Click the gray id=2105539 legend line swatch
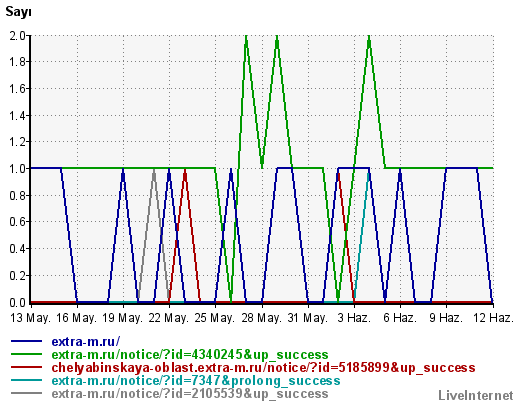This screenshot has width=520, height=405. pyautogui.click(x=27, y=393)
